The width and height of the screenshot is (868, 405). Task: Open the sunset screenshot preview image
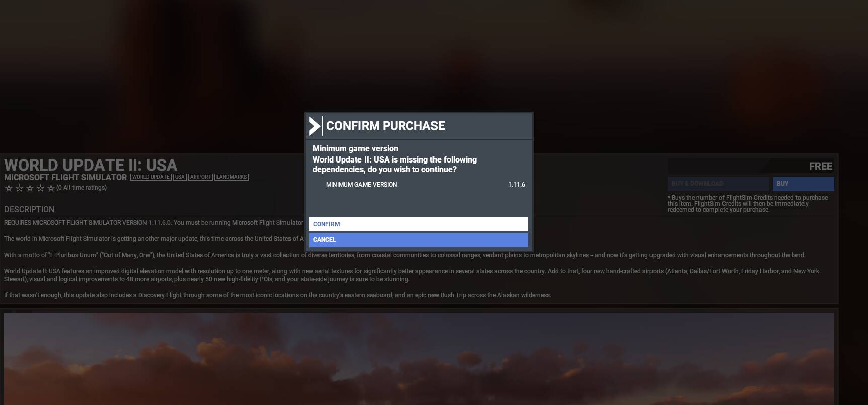click(x=419, y=359)
